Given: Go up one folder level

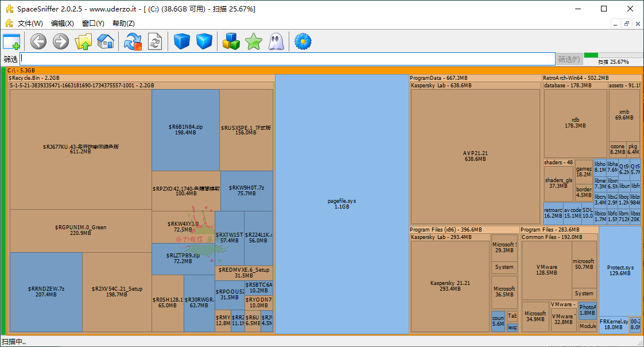Looking at the screenshot, I should pyautogui.click(x=84, y=41).
